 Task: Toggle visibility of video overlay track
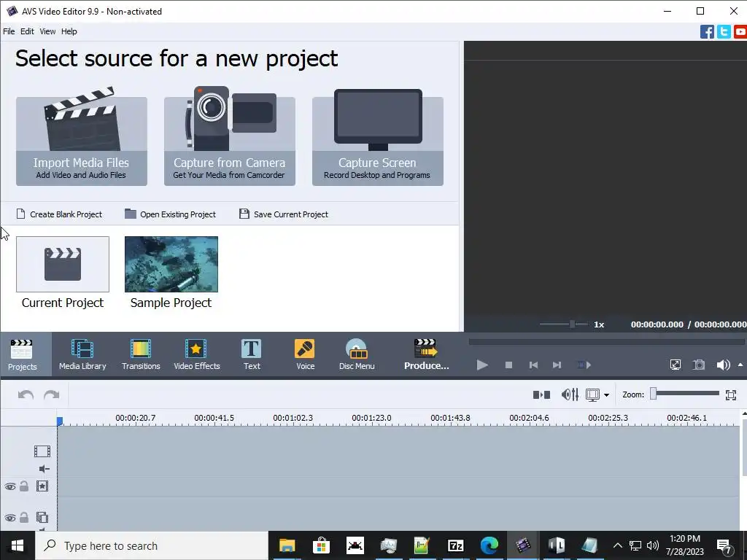pos(10,518)
